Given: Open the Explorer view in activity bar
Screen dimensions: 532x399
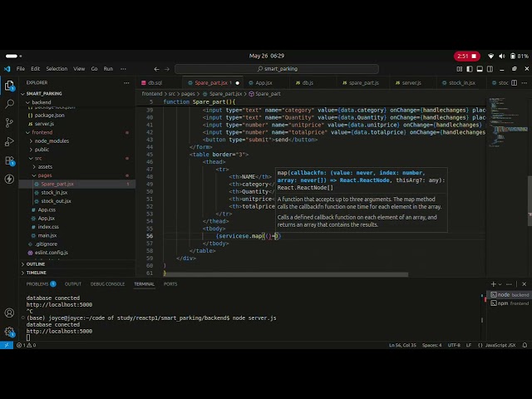Looking at the screenshot, I should (x=9, y=86).
